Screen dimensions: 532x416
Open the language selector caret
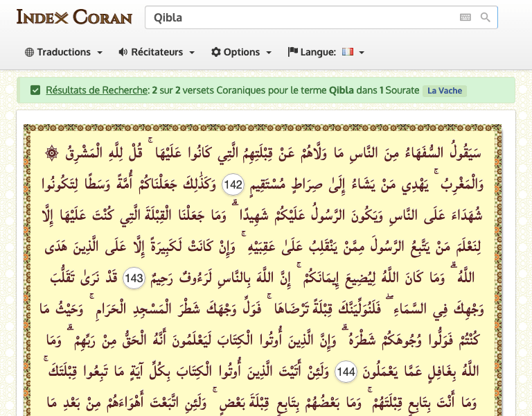(362, 53)
